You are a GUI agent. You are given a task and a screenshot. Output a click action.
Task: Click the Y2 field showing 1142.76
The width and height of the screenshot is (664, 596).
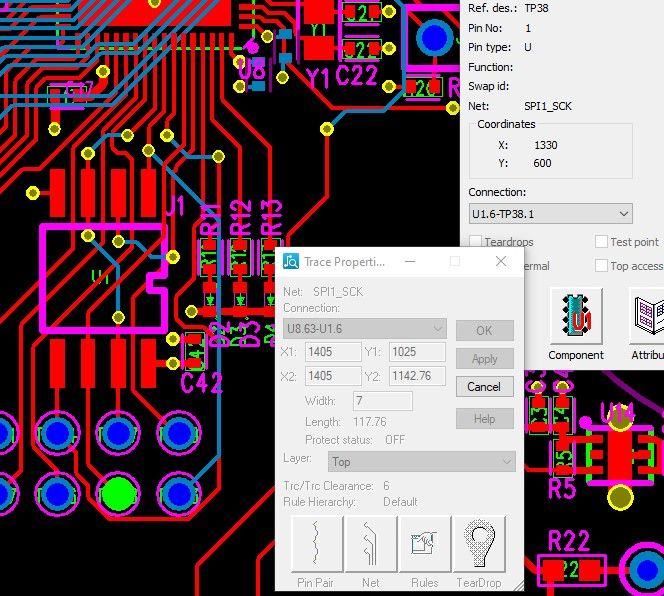(x=417, y=376)
